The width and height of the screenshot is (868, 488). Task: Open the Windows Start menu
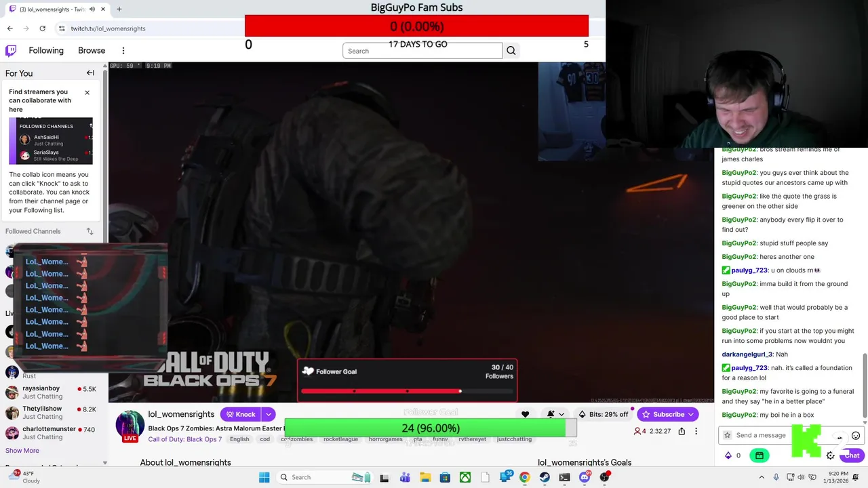click(x=264, y=477)
